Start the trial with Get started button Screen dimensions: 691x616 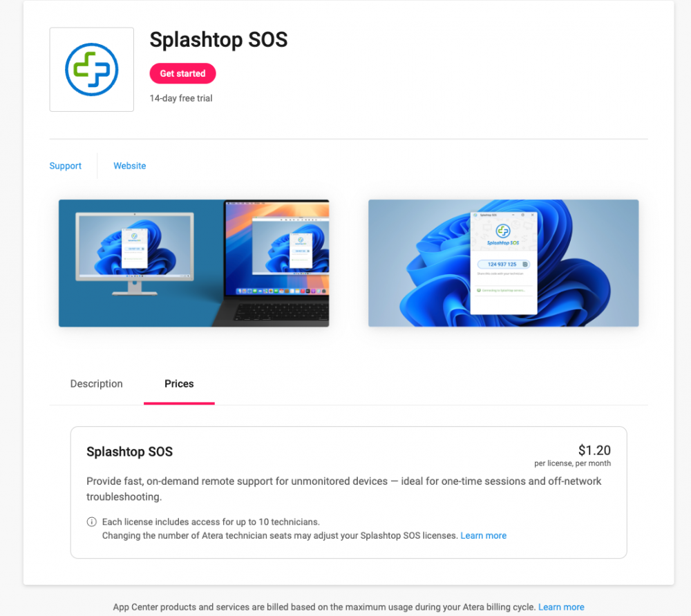coord(183,73)
